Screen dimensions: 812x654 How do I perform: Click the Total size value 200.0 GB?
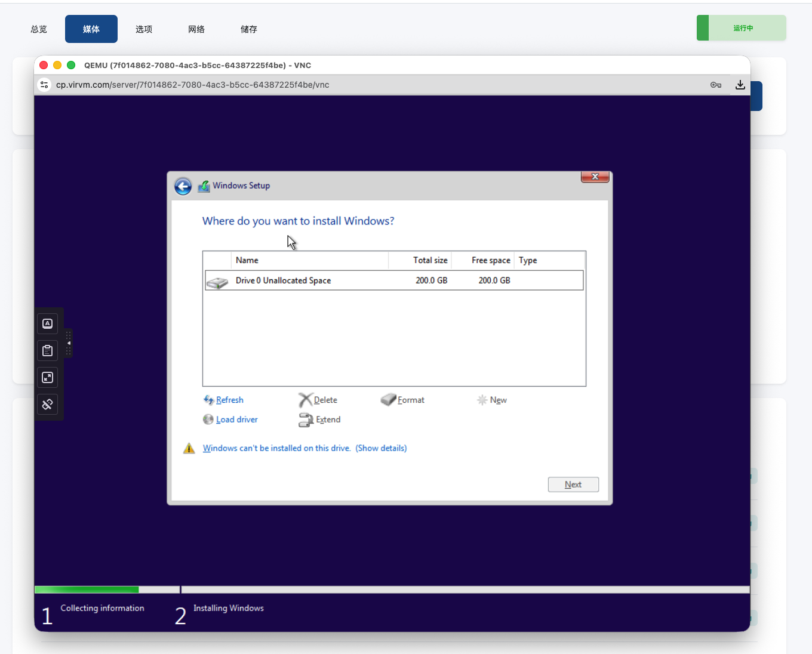pos(432,280)
